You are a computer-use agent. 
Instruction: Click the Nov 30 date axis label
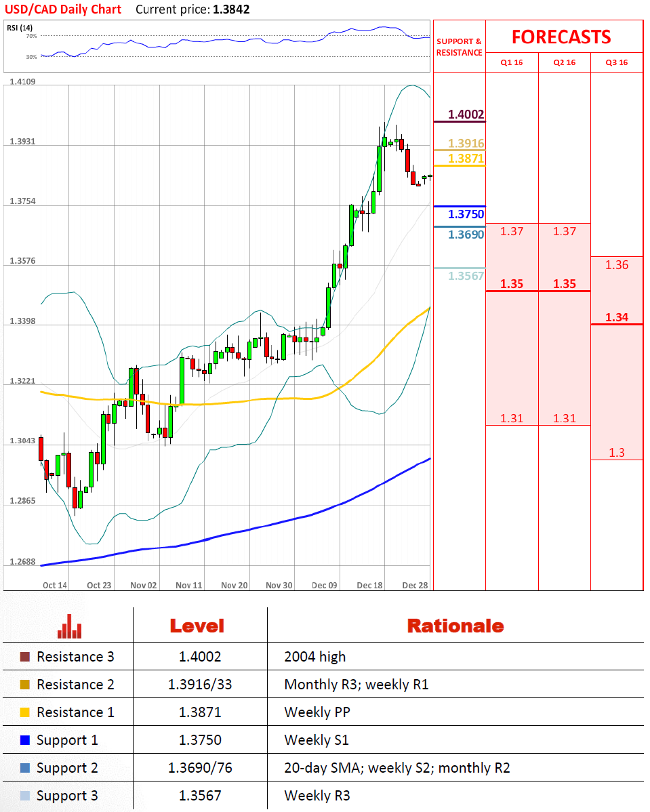tap(279, 585)
